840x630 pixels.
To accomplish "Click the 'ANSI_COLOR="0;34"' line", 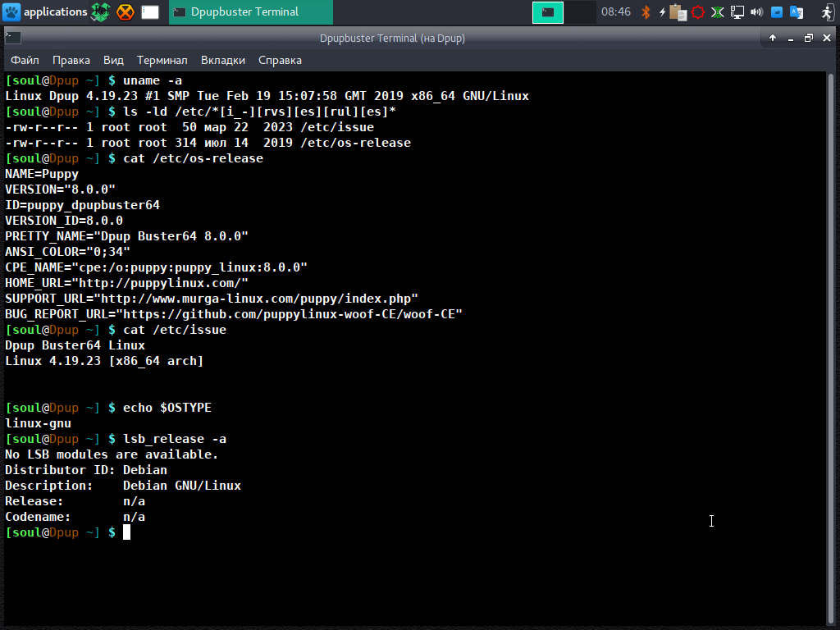I will tap(67, 252).
